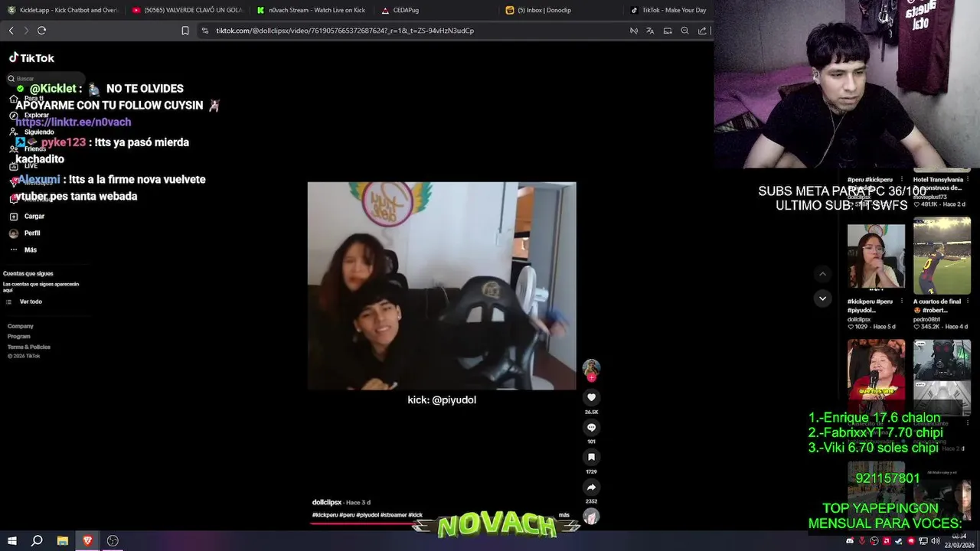
Task: Open the 'A cuartos de final' soccer thumbnail
Action: [942, 256]
